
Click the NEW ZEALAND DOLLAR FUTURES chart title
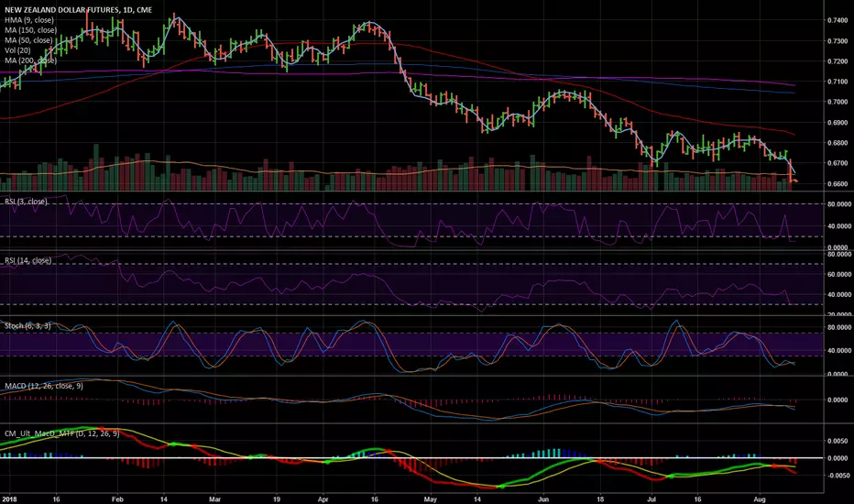(79, 10)
